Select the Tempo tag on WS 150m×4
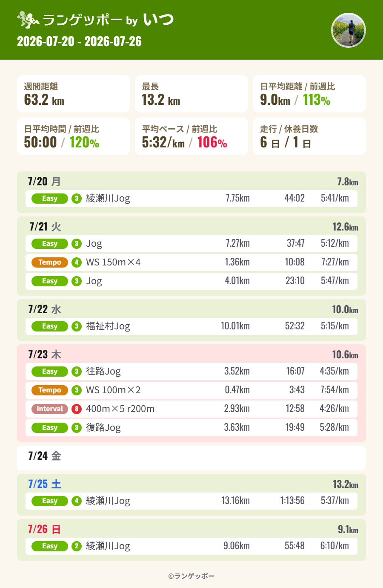Image resolution: width=383 pixels, height=588 pixels. [x=50, y=262]
